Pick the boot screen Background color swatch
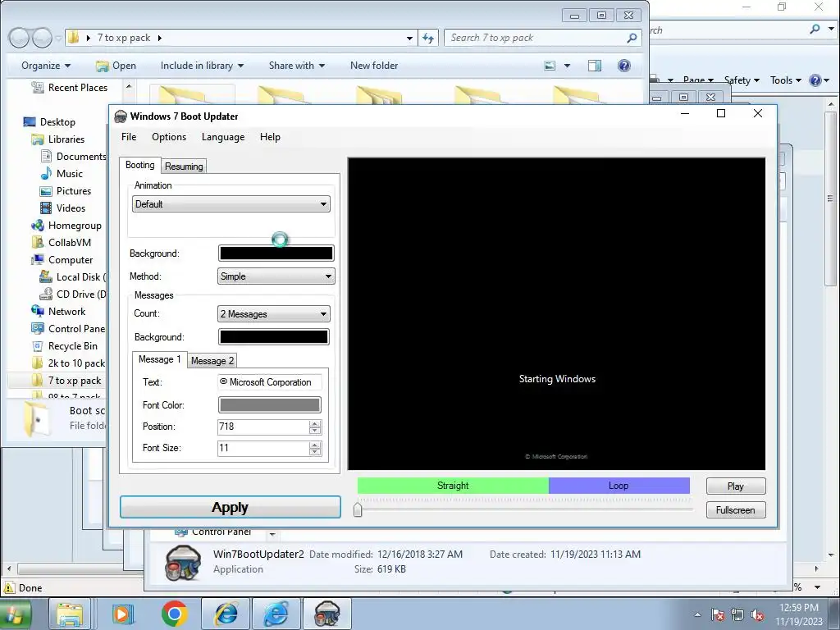840x630 pixels. pos(276,253)
